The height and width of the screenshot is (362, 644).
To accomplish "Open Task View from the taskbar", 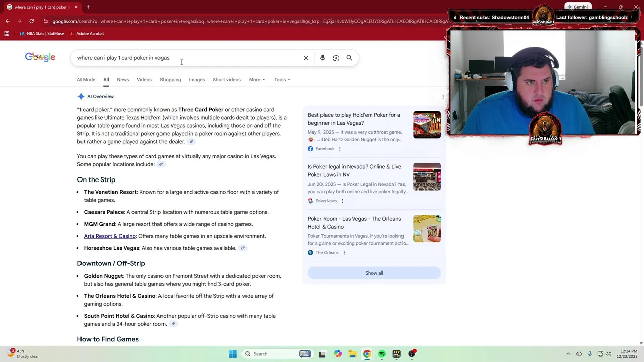I will pos(322,354).
